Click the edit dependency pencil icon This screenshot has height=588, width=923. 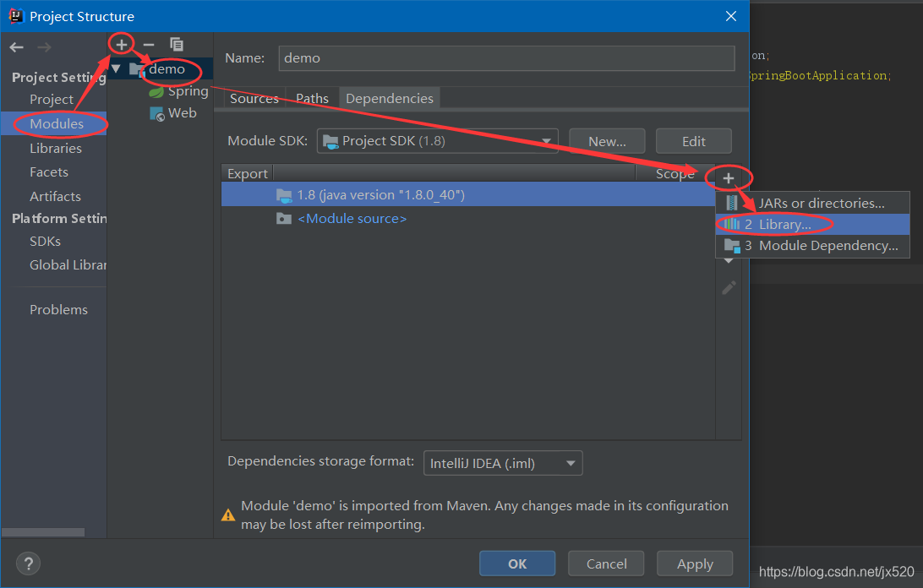coord(729,288)
